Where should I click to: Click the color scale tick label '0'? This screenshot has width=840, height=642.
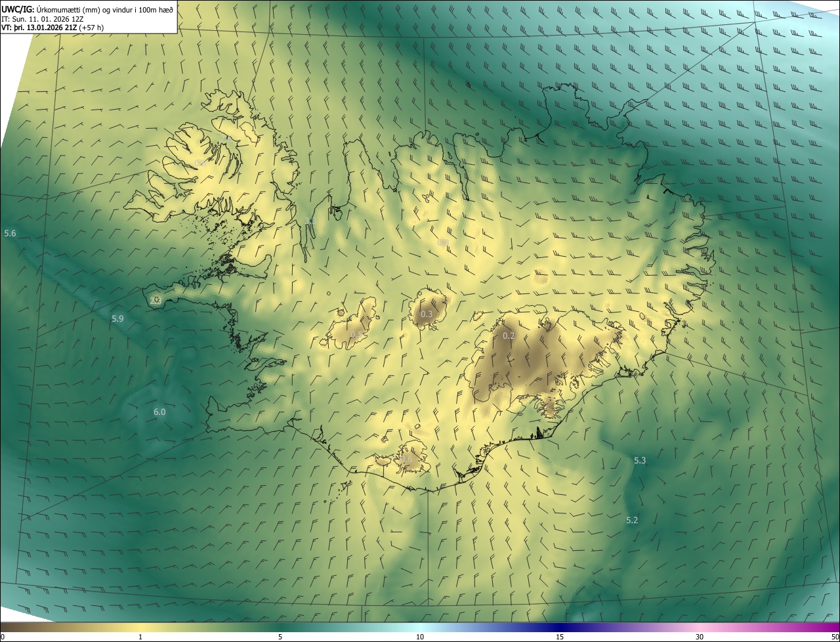tap(3, 637)
